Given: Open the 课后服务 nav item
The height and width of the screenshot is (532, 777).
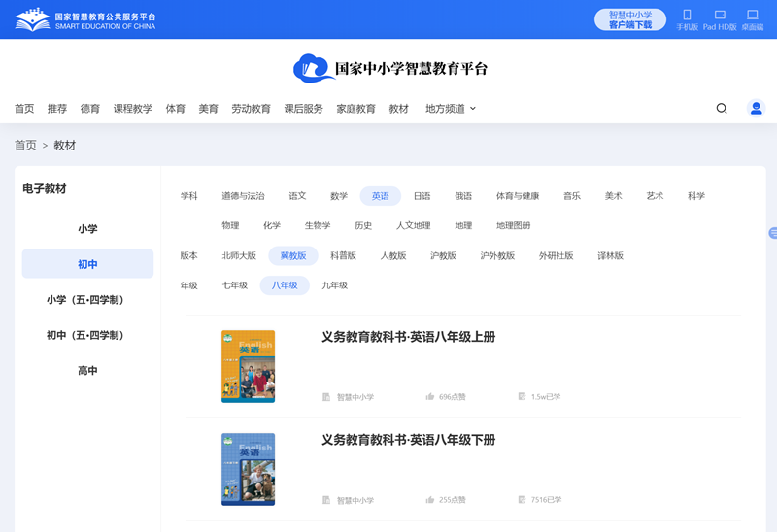Looking at the screenshot, I should (303, 109).
